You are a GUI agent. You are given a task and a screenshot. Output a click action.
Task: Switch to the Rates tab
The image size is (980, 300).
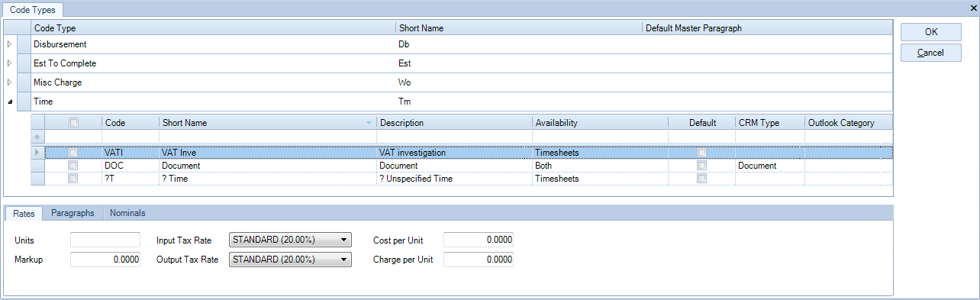pos(24,213)
